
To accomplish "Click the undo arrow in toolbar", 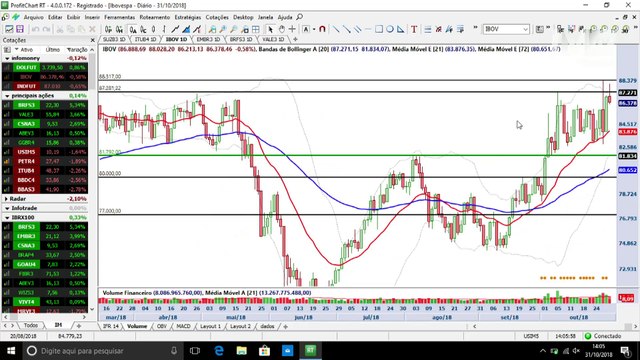I will tap(36, 29).
